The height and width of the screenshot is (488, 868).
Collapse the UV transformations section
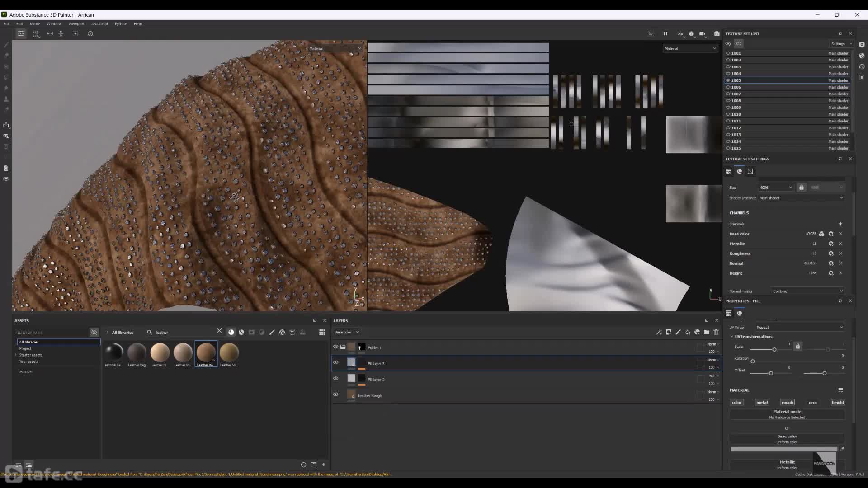point(731,337)
